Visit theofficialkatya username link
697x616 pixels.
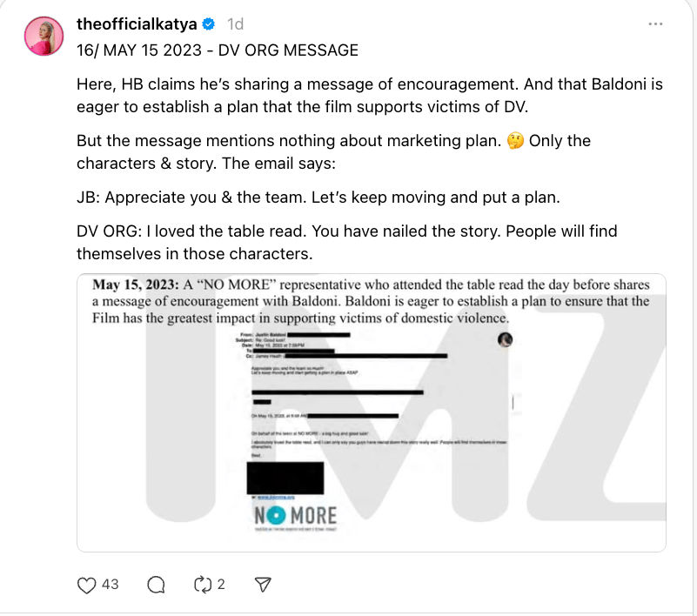tap(138, 24)
